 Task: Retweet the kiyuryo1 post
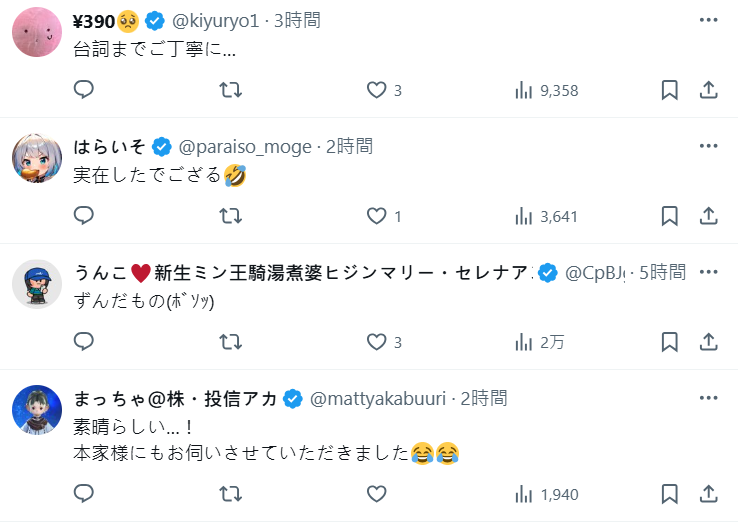pos(230,90)
